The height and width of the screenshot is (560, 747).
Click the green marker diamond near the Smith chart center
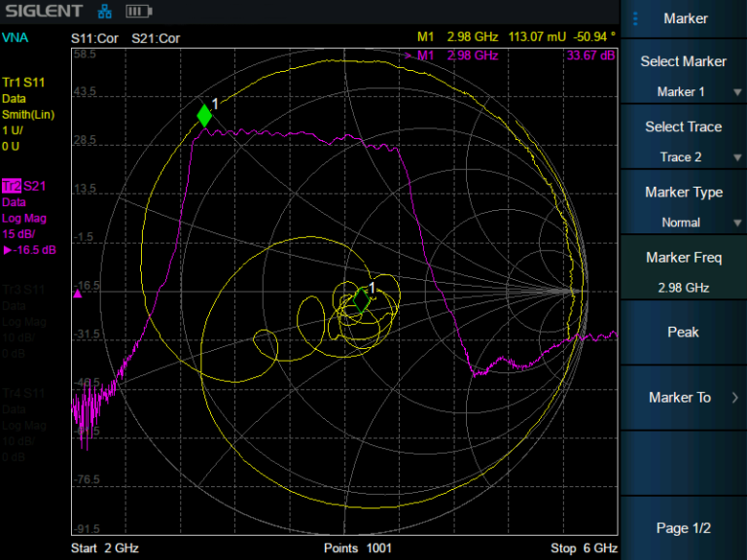pyautogui.click(x=362, y=299)
